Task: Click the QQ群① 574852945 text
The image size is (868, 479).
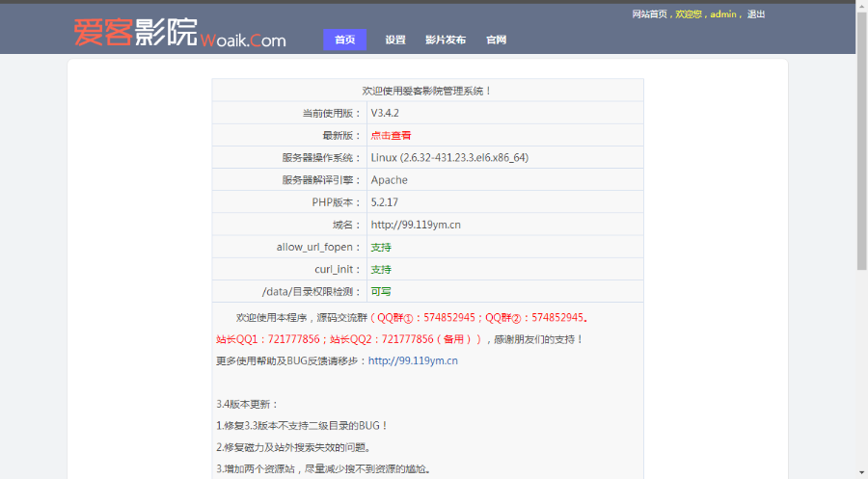Action: click(426, 317)
